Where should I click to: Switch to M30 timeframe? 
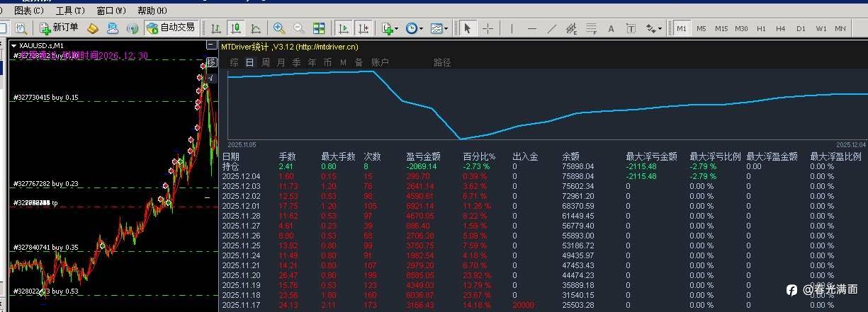click(x=741, y=28)
